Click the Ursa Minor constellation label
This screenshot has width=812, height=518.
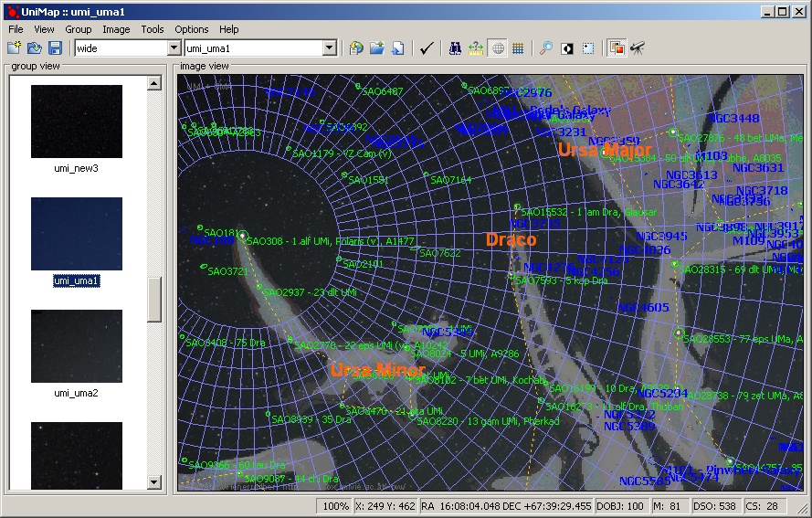tap(377, 370)
